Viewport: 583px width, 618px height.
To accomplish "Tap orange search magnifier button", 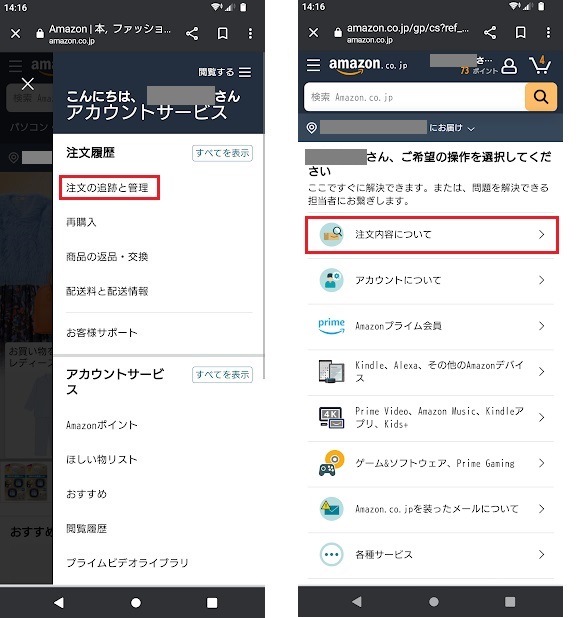I will point(541,97).
